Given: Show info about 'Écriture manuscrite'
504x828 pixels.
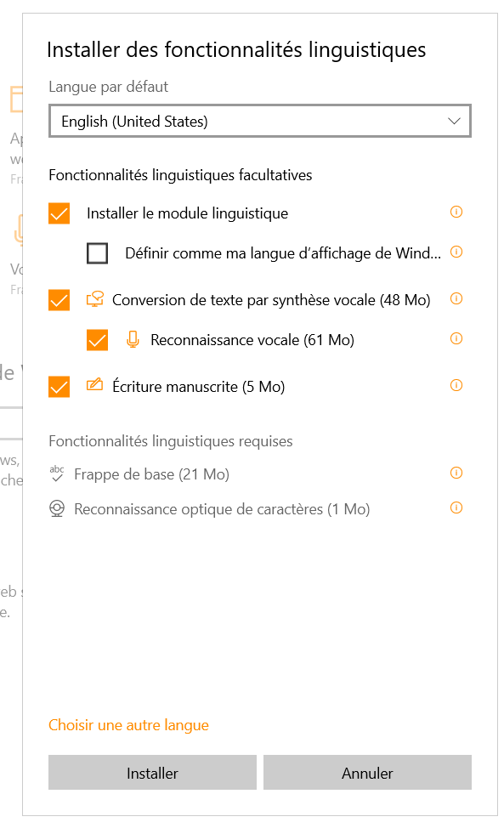Looking at the screenshot, I should click(456, 384).
